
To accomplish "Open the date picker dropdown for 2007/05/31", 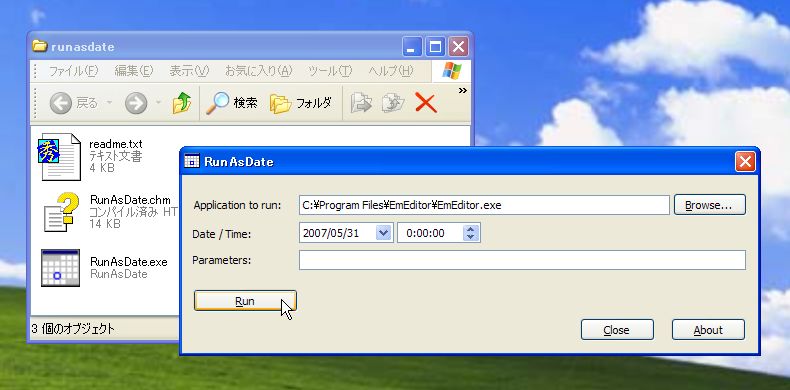I will (383, 233).
